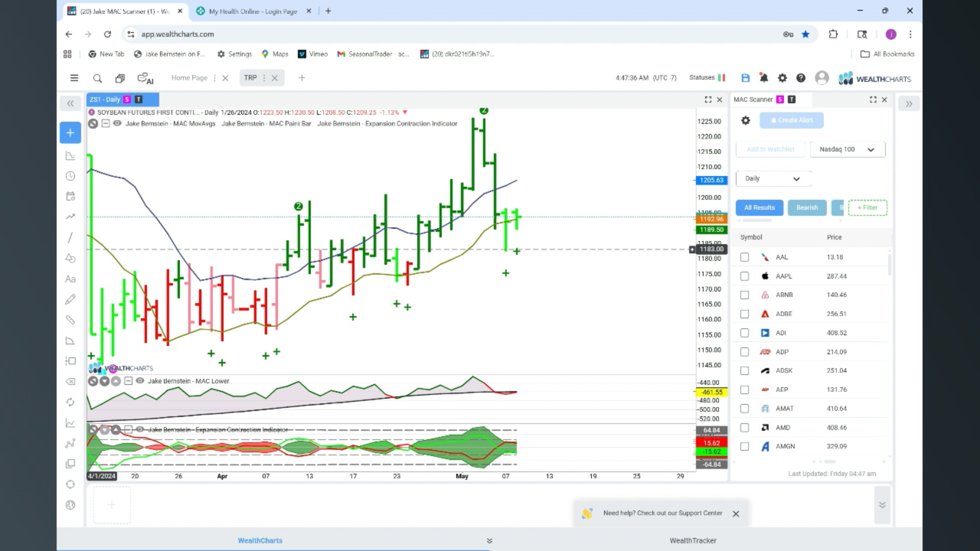Toggle visibility eye for MAC Lower indicator
Screen dimensions: 980x551
pyautogui.click(x=140, y=381)
